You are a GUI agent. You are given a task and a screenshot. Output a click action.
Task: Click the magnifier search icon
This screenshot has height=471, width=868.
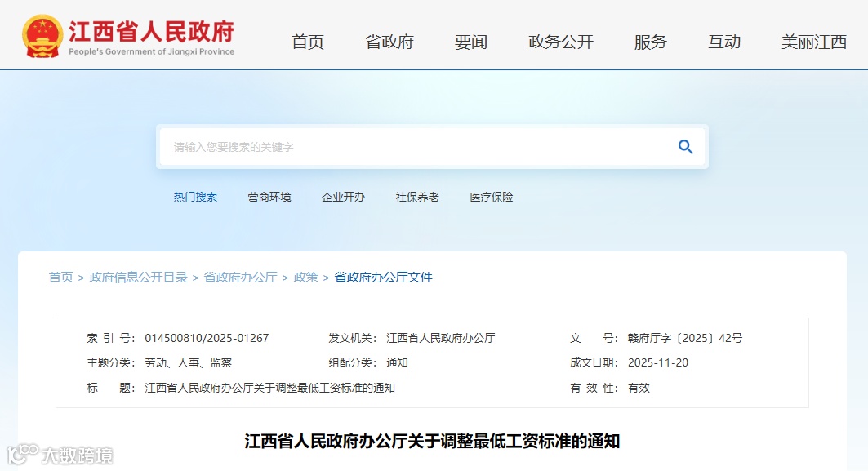[x=685, y=147]
